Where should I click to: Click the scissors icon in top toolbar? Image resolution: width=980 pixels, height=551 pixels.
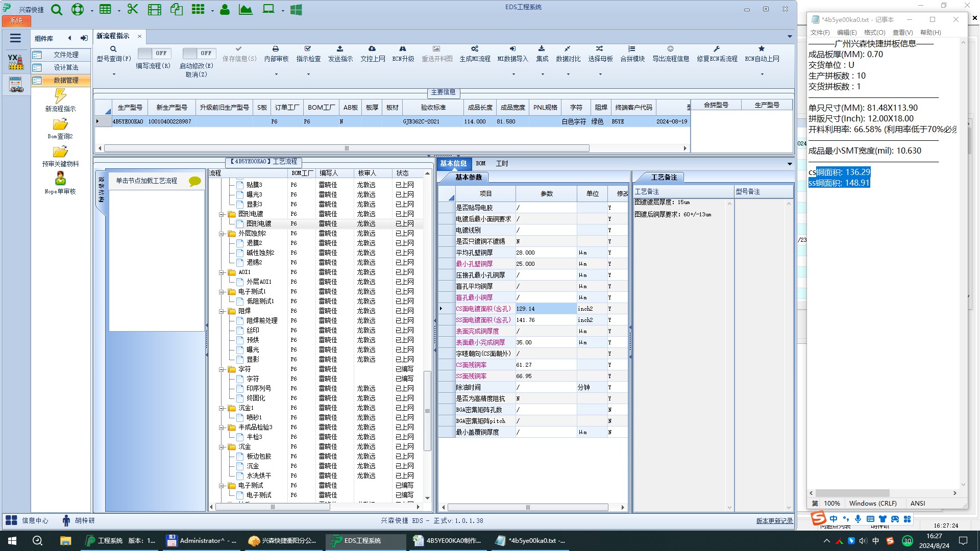tap(133, 9)
